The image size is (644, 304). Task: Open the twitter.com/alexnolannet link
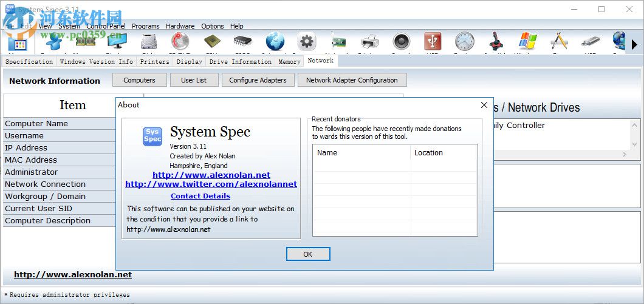pyautogui.click(x=211, y=184)
